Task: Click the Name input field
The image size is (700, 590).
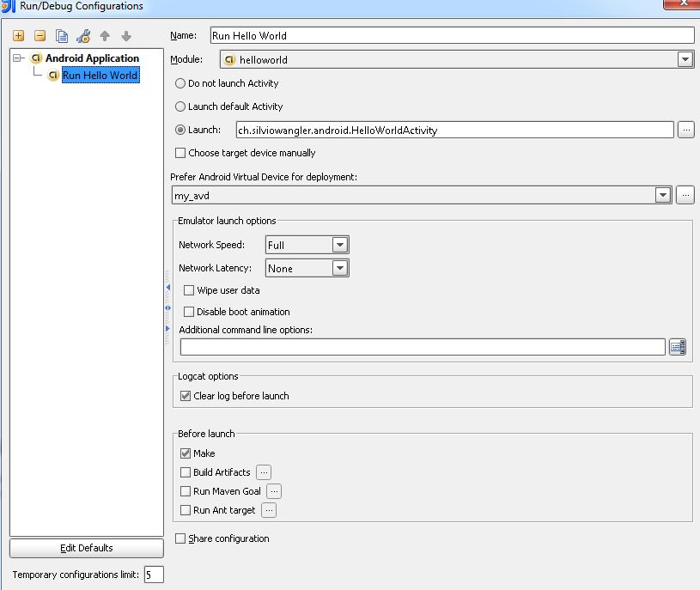Action: (452, 36)
